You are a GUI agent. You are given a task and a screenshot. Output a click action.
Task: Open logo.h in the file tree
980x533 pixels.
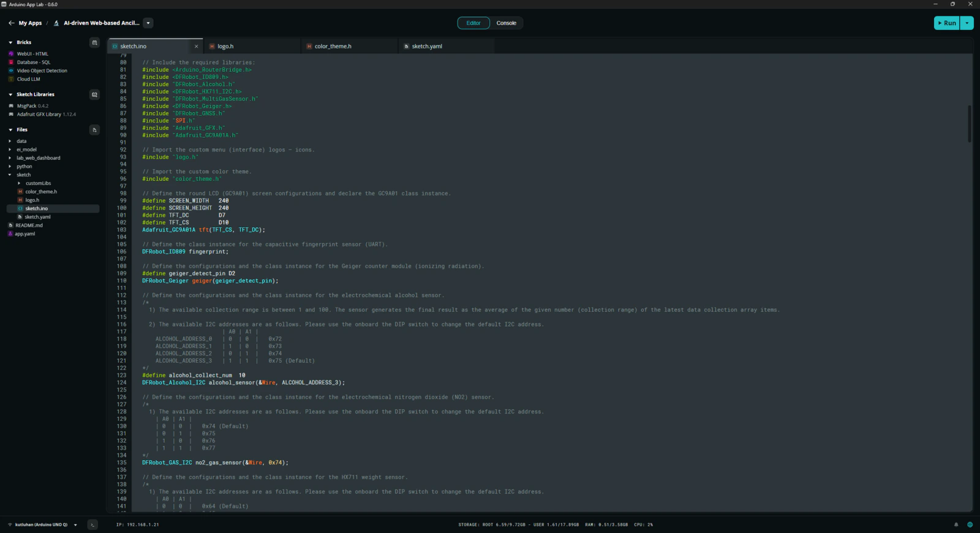click(32, 200)
